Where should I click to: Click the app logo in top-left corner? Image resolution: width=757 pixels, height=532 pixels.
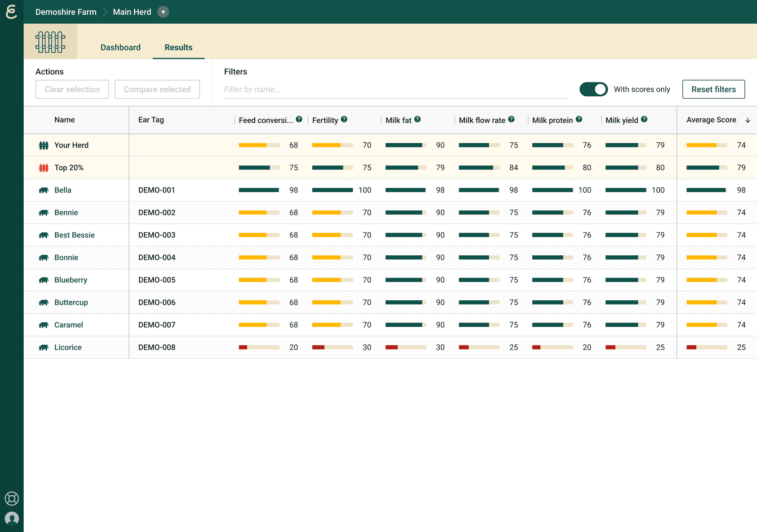[x=11, y=12]
